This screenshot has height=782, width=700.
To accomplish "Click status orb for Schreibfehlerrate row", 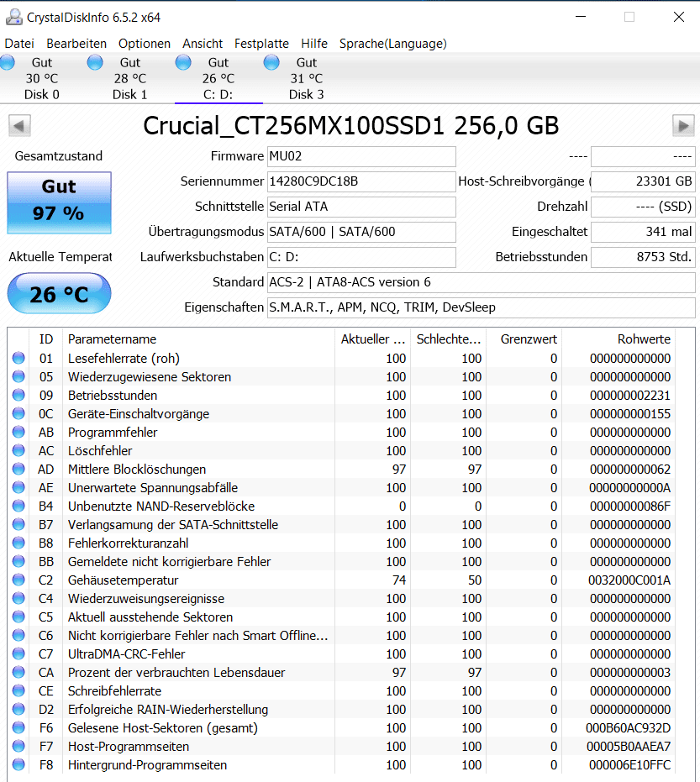I will point(18,690).
